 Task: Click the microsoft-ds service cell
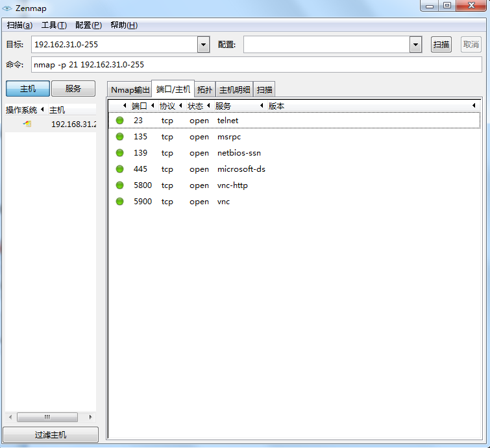tap(241, 169)
